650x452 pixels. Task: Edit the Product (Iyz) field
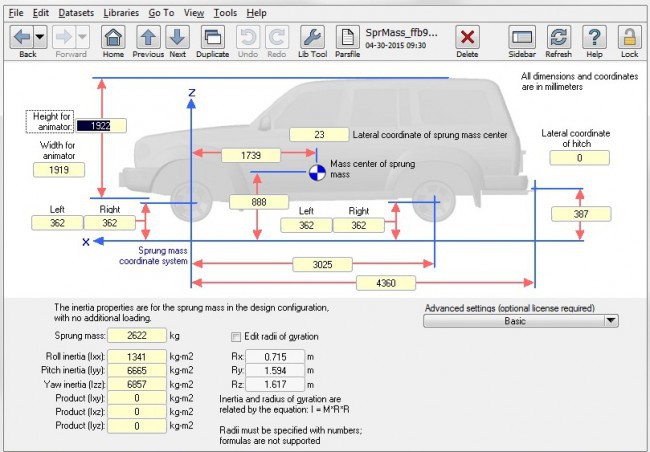pos(137,426)
